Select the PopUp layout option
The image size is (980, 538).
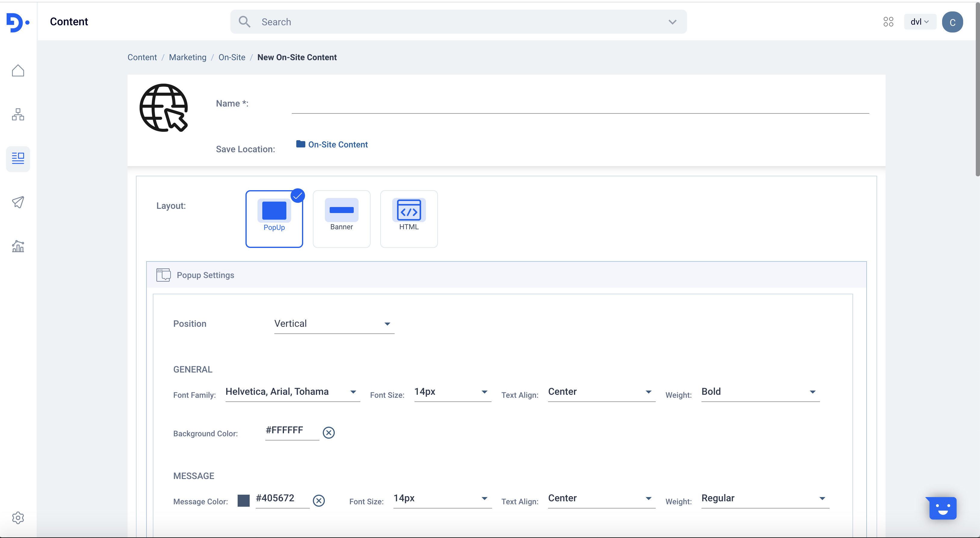coord(274,219)
